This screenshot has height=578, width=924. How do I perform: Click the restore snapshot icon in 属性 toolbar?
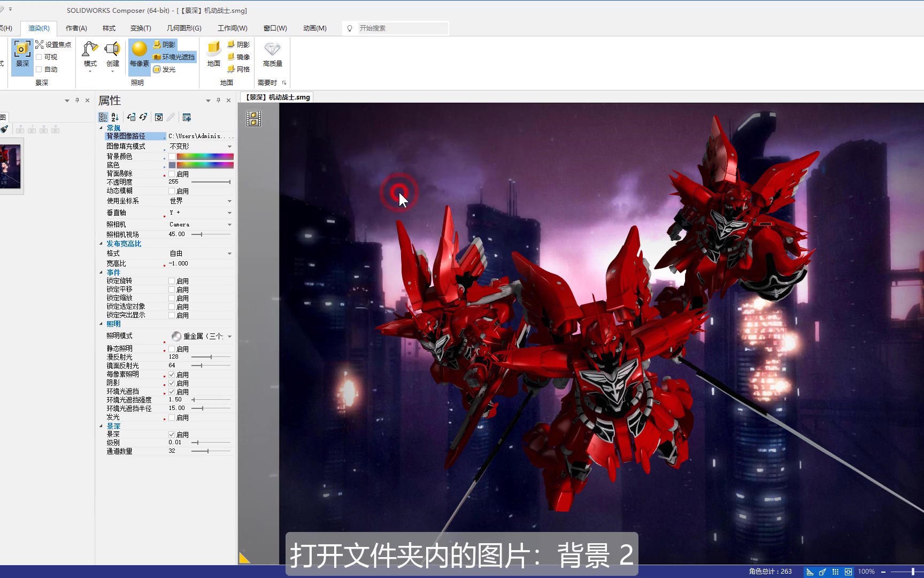pos(159,117)
